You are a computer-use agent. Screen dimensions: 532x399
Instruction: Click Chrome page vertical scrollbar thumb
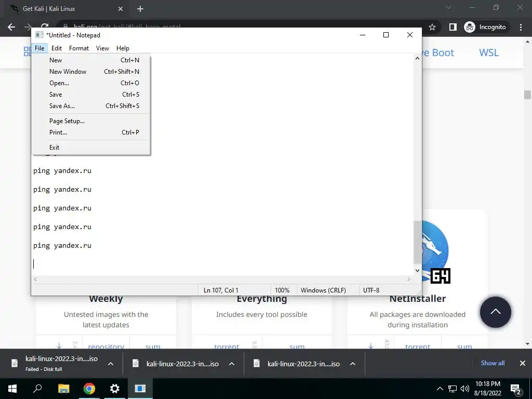click(527, 95)
